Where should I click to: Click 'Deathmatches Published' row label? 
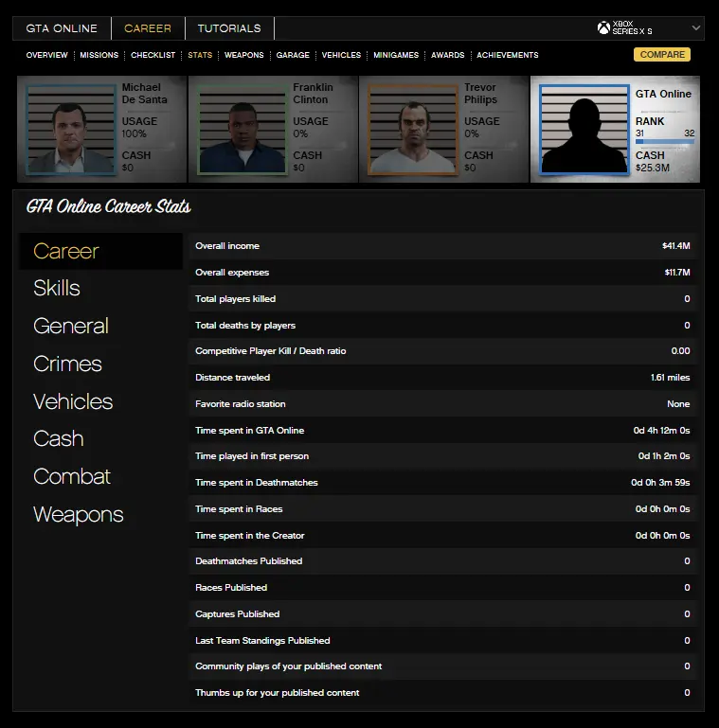(x=249, y=560)
